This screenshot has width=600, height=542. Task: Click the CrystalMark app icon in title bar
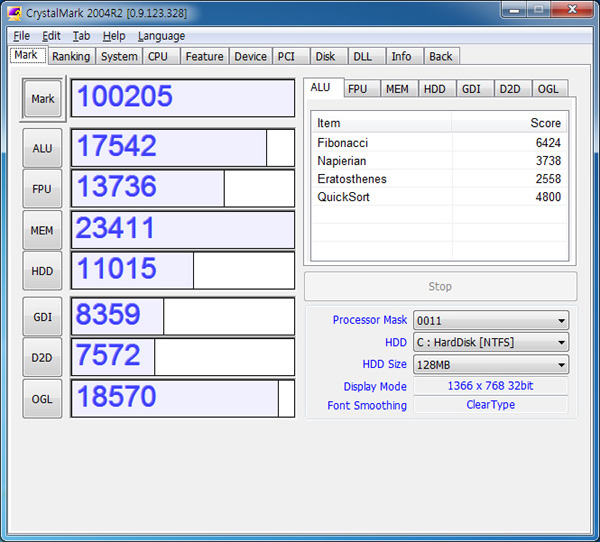[15, 13]
